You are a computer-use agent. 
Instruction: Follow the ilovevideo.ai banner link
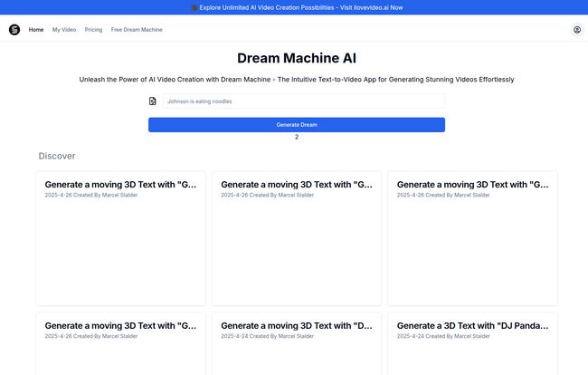pos(297,7)
